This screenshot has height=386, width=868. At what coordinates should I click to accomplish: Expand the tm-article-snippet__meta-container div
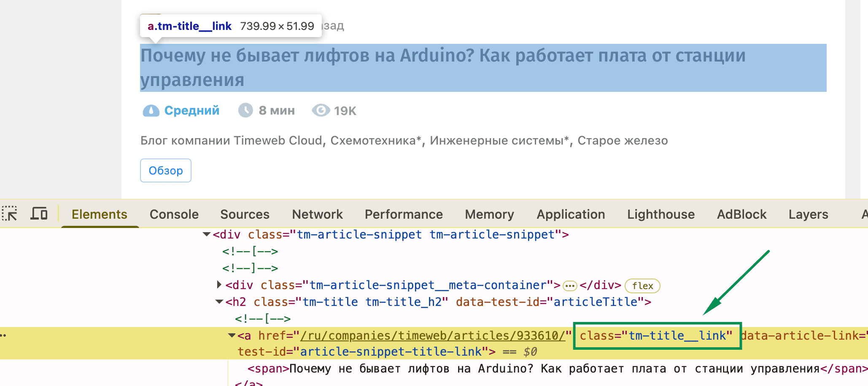(x=219, y=285)
